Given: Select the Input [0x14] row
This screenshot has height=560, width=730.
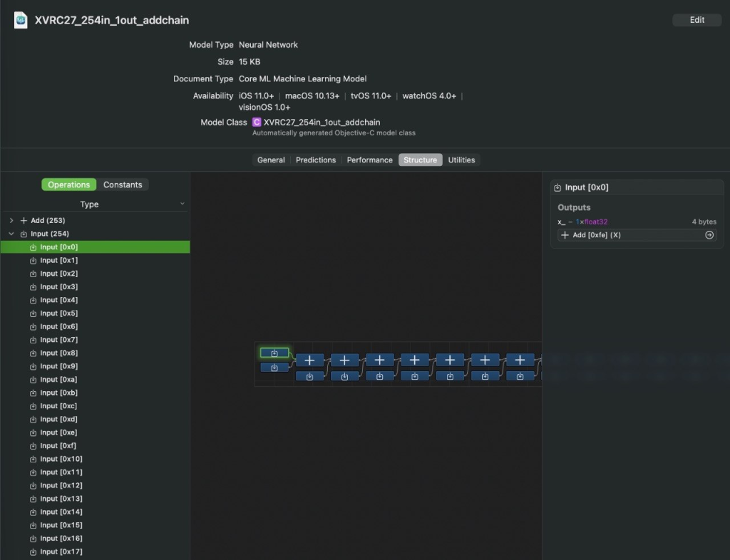Looking at the screenshot, I should tap(95, 512).
